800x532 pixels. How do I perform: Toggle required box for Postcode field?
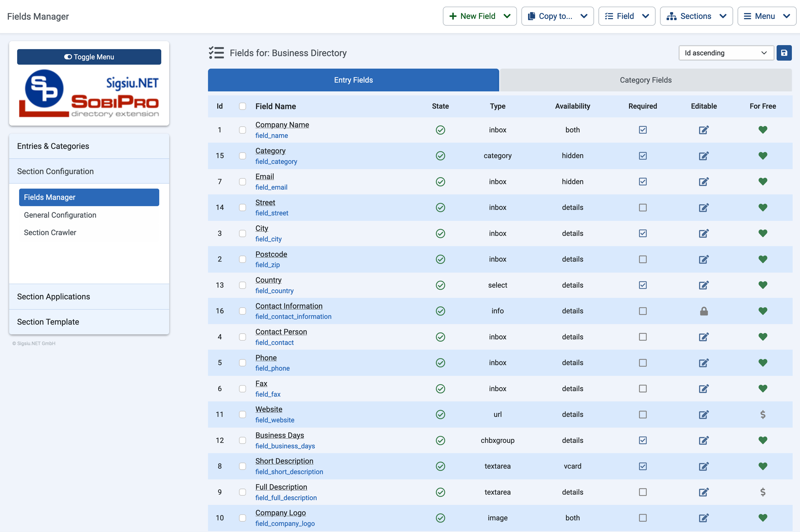click(642, 259)
